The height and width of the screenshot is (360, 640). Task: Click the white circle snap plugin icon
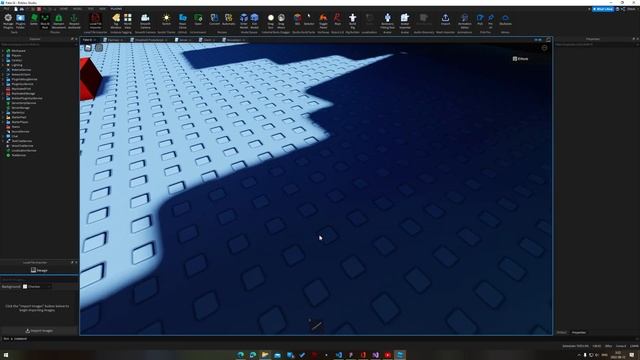[271, 21]
